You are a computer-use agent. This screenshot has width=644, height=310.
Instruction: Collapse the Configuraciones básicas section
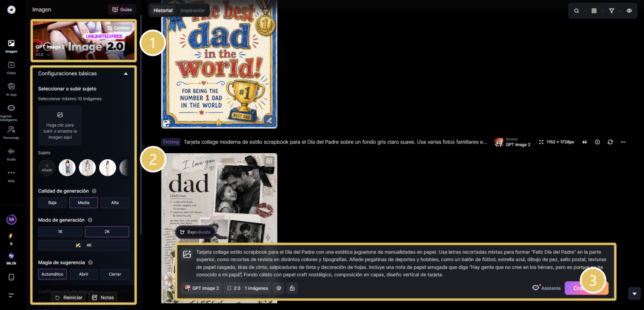point(126,73)
